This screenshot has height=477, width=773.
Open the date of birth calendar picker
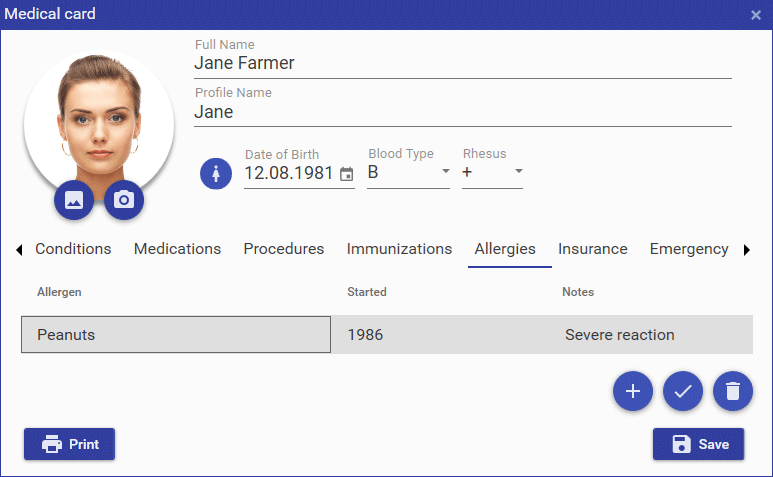coord(347,174)
